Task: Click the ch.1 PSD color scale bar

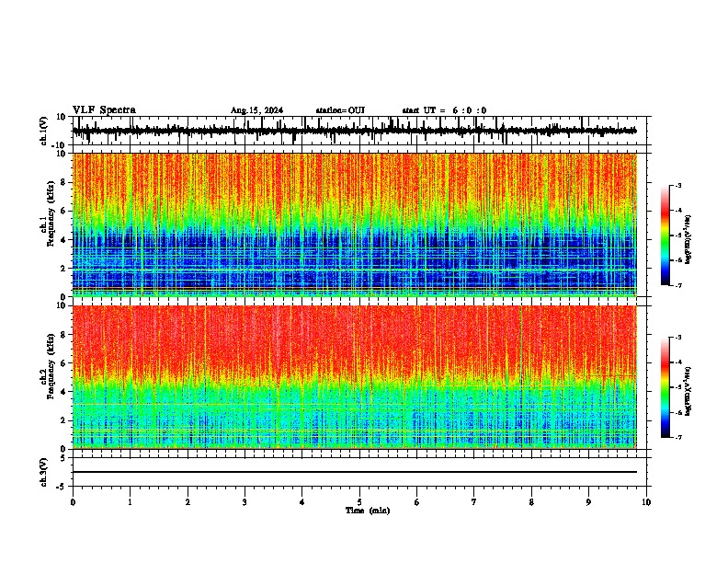Action: 665,236
